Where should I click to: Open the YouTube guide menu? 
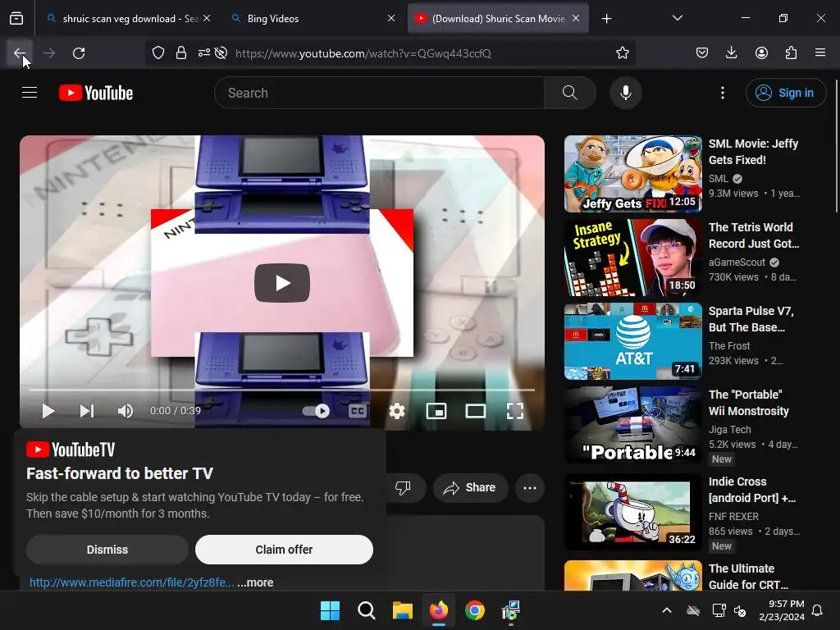[30, 93]
